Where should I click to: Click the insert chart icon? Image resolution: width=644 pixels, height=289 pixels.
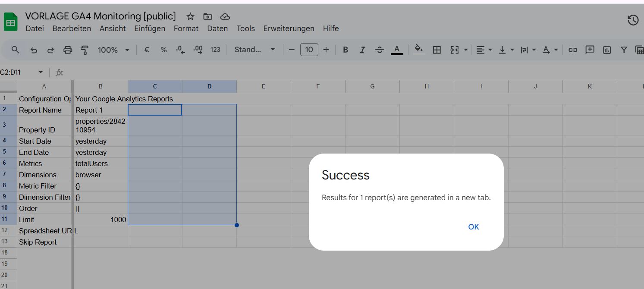(x=607, y=50)
